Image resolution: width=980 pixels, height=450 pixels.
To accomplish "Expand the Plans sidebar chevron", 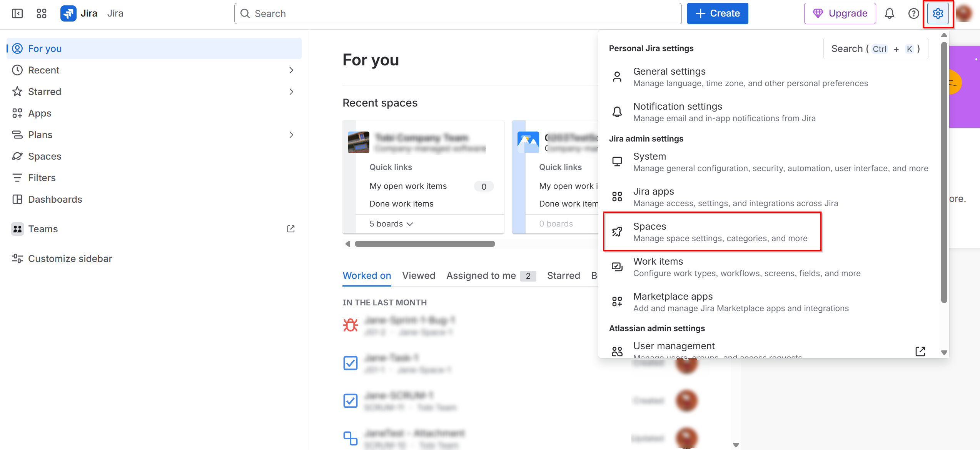I will [x=291, y=135].
